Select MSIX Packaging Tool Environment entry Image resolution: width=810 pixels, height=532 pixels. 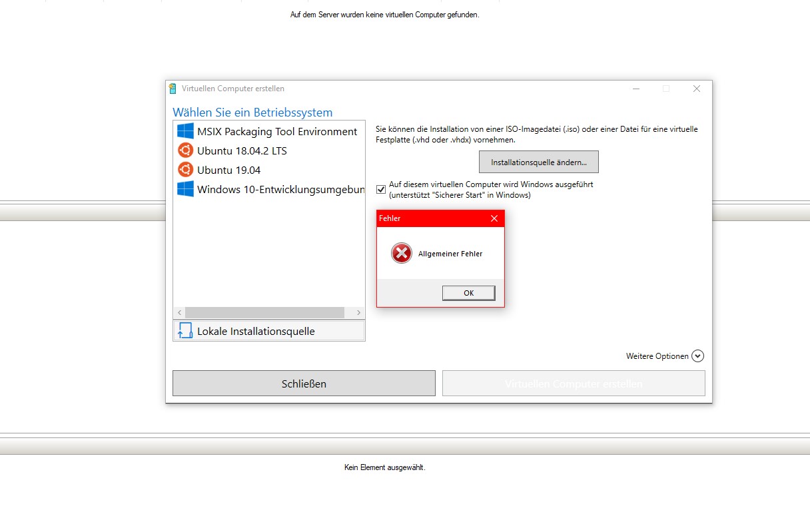[269, 131]
